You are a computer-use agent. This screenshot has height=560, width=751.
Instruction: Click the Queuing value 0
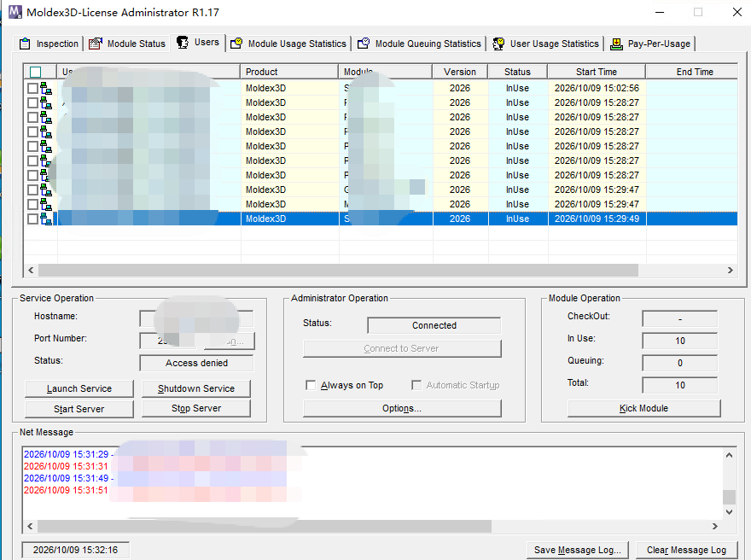[680, 363]
